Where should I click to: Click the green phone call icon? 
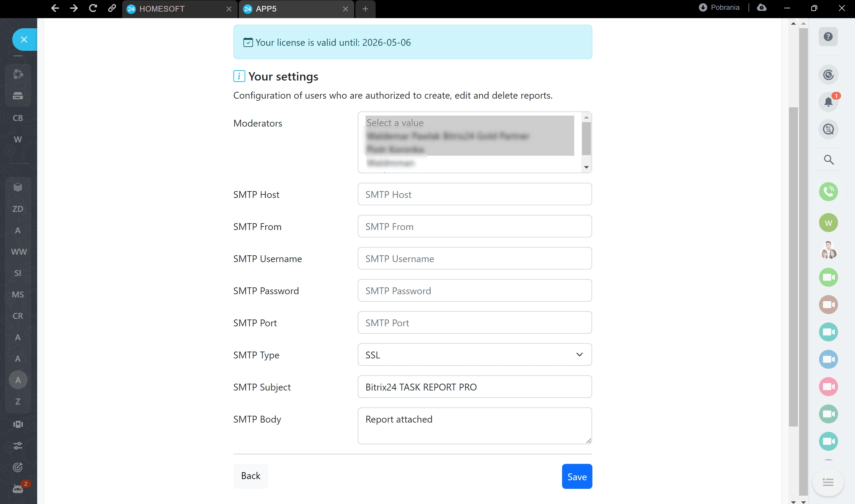828,192
